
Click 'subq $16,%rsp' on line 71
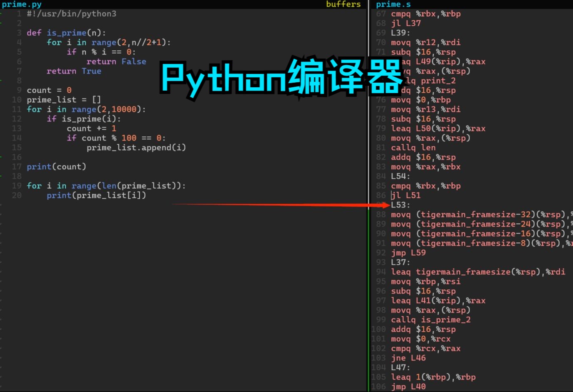click(423, 52)
